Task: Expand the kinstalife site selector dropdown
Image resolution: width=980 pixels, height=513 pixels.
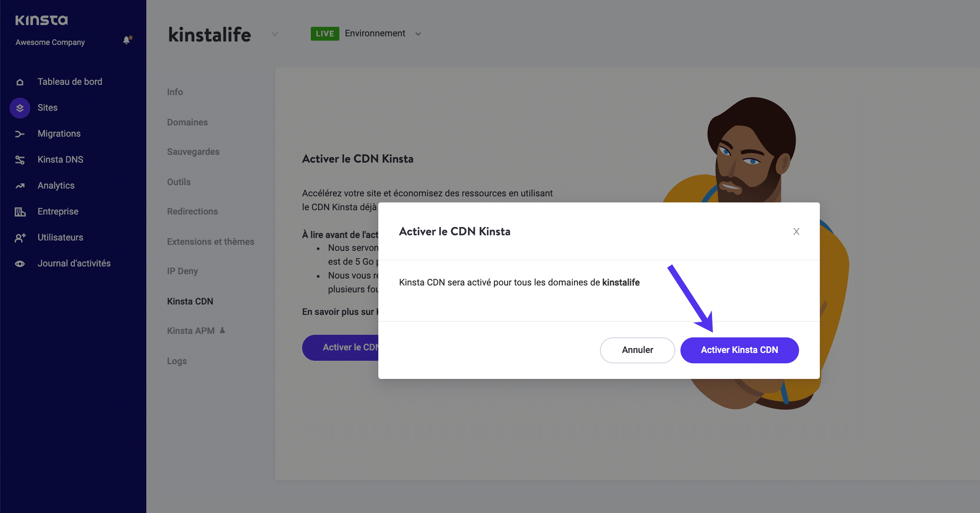Action: [x=274, y=34]
